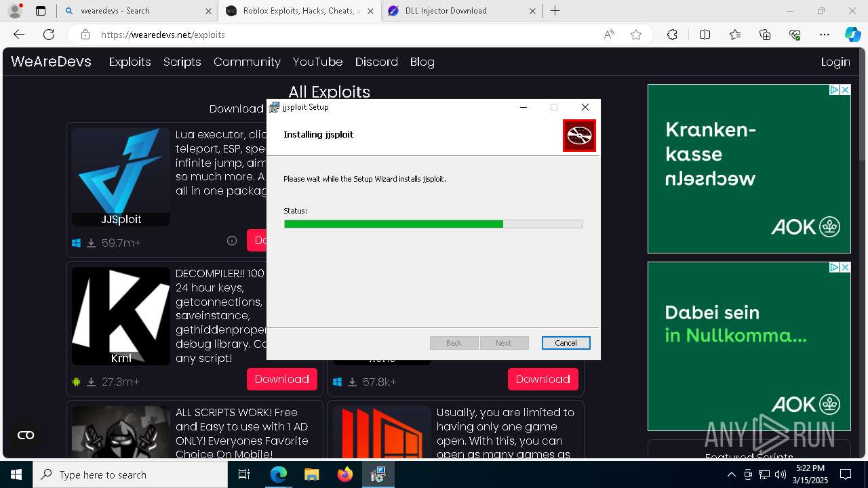The width and height of the screenshot is (868, 488).
Task: Click the 59.7m+ download count
Action: [121, 243]
